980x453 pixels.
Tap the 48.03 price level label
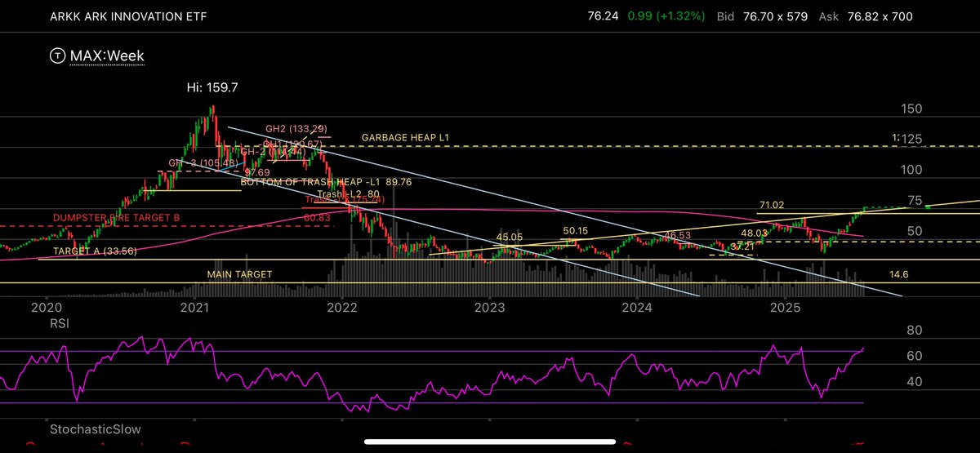pos(755,233)
